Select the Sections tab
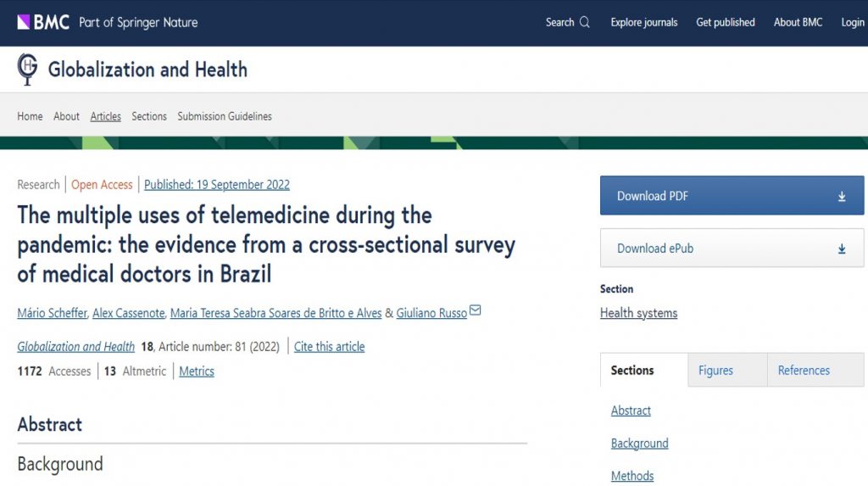Screen dimensions: 868x486 pyautogui.click(x=632, y=371)
